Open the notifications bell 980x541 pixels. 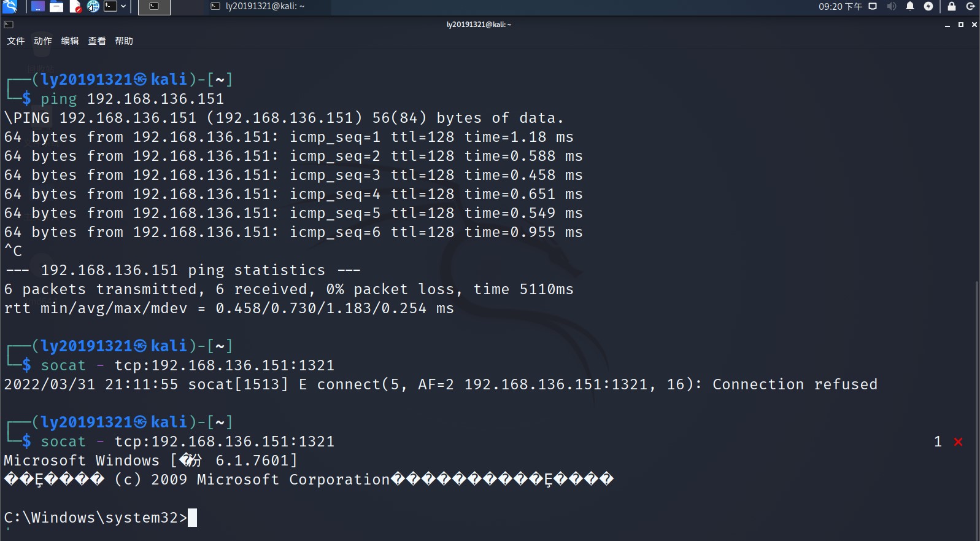(x=910, y=7)
